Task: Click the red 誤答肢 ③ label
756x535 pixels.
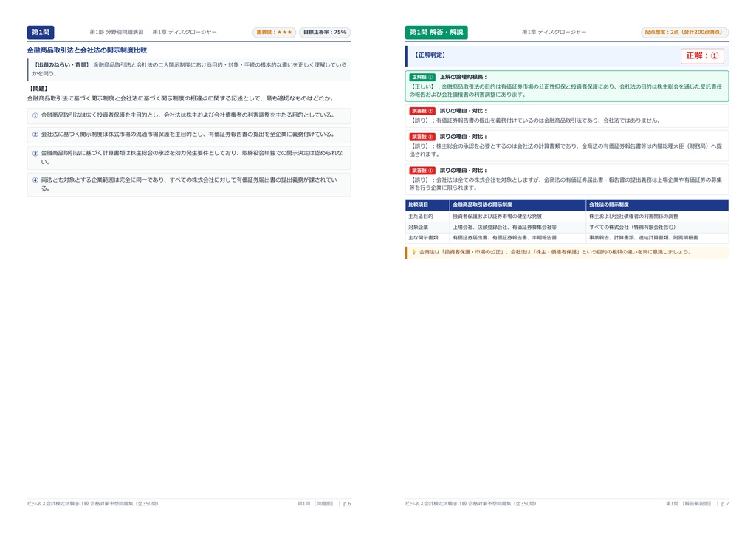Action: coord(422,137)
